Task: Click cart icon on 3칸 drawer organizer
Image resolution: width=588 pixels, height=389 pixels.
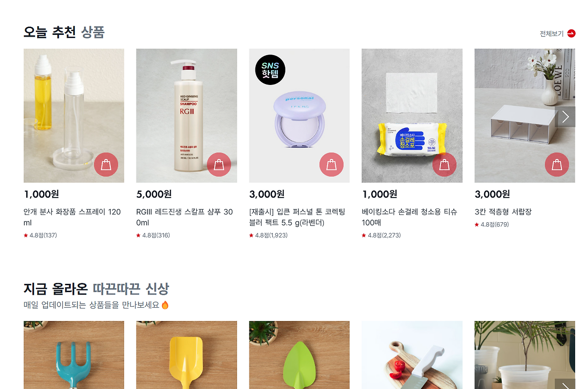Action: click(557, 164)
